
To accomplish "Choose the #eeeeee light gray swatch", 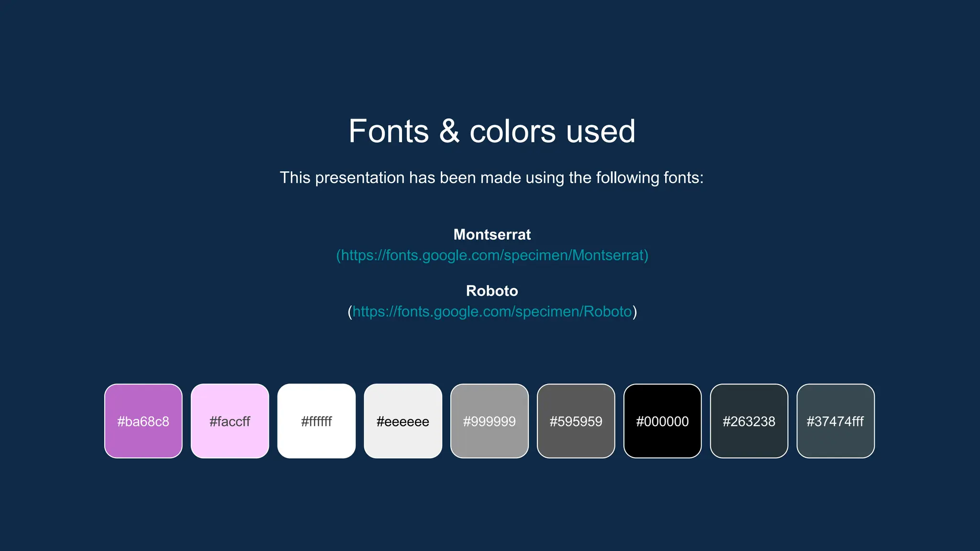I will [403, 421].
